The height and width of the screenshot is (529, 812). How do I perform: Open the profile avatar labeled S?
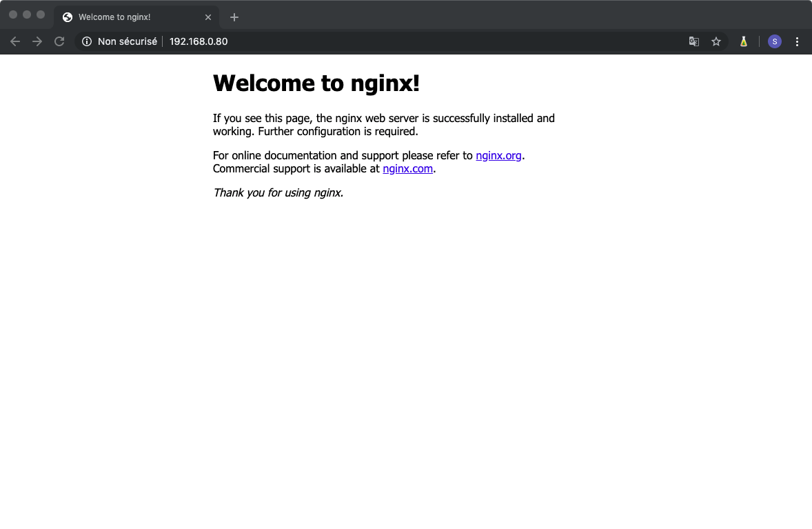[x=775, y=41]
